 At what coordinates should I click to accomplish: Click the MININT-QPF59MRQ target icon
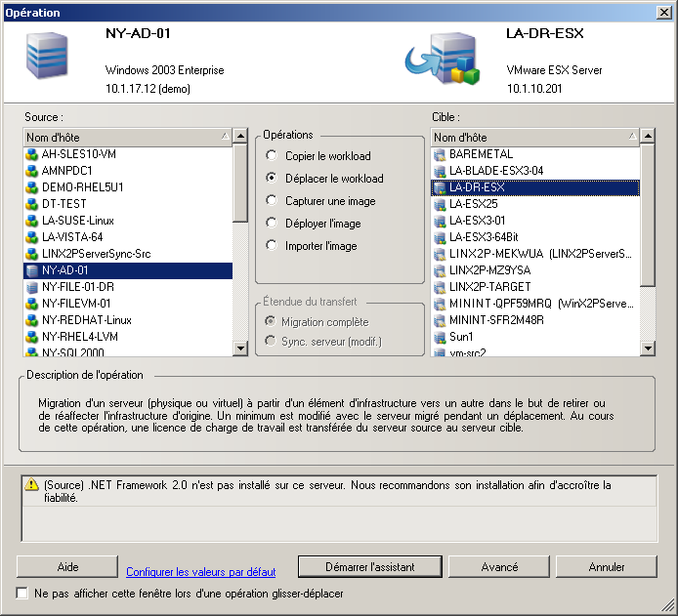click(440, 304)
